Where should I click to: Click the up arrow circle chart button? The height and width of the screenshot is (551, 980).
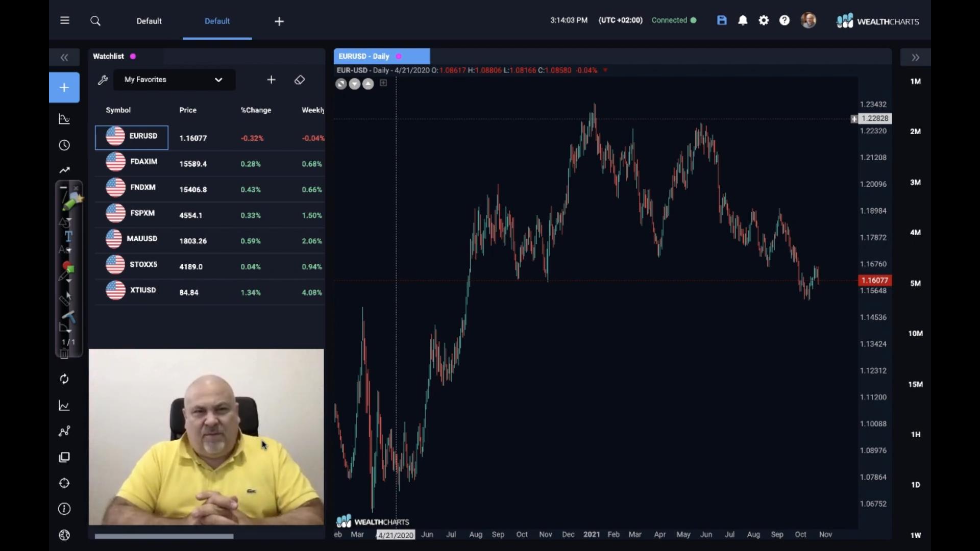point(367,84)
